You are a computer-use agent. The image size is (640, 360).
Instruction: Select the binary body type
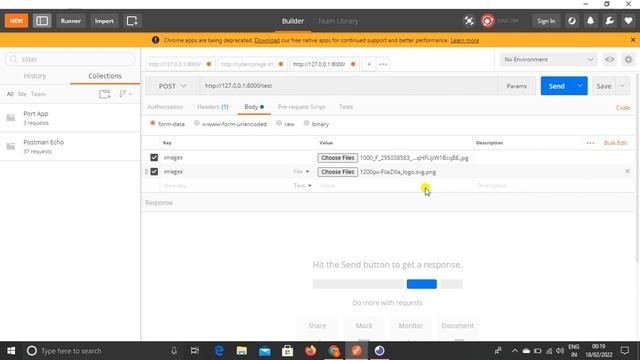point(306,123)
